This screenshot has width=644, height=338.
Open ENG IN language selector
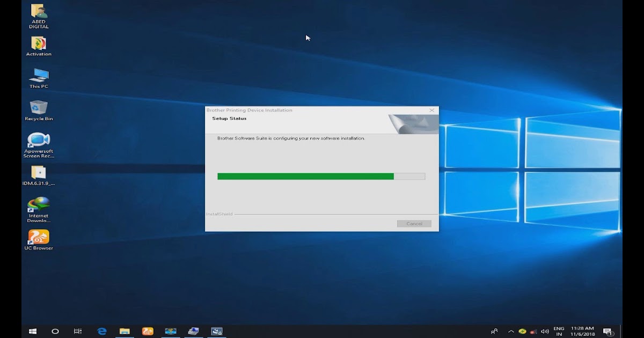pos(559,332)
